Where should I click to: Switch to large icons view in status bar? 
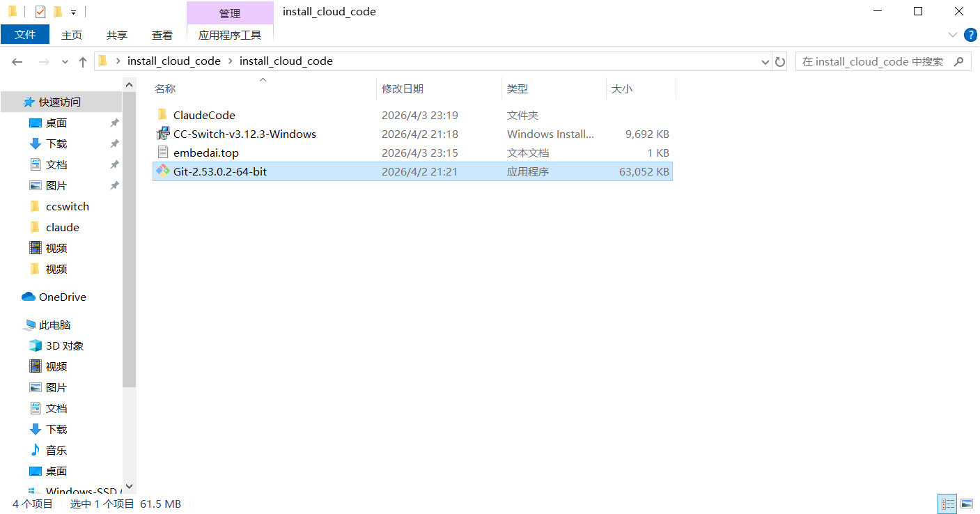tap(966, 504)
